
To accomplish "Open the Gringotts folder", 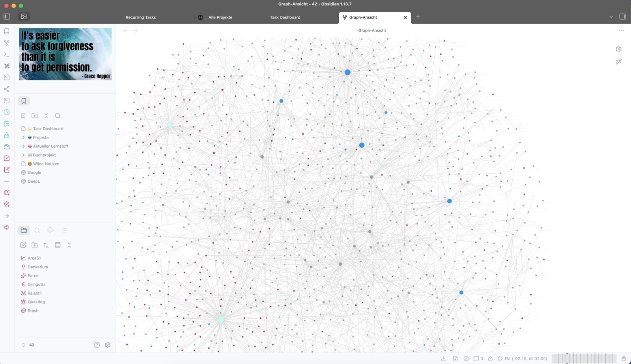I will 36,284.
